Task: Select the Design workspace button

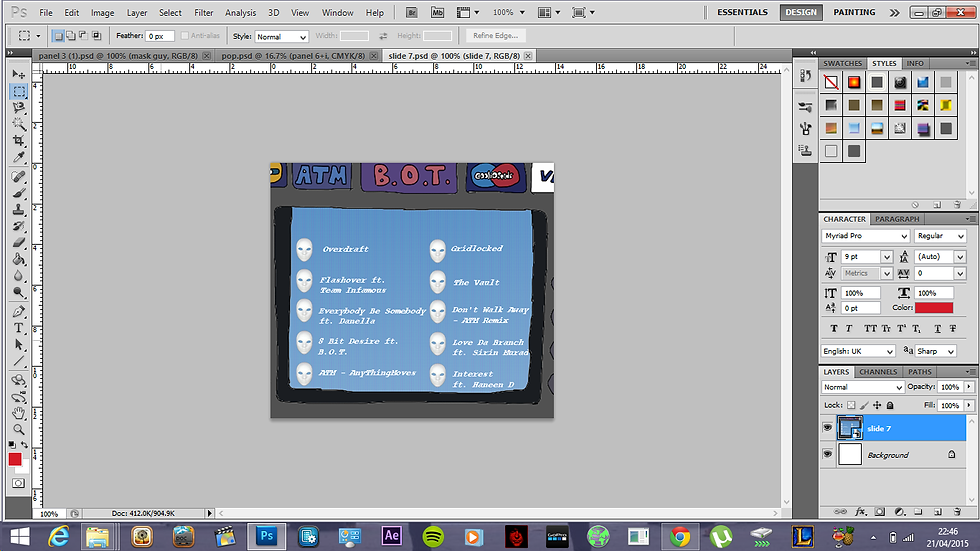Action: pyautogui.click(x=801, y=12)
